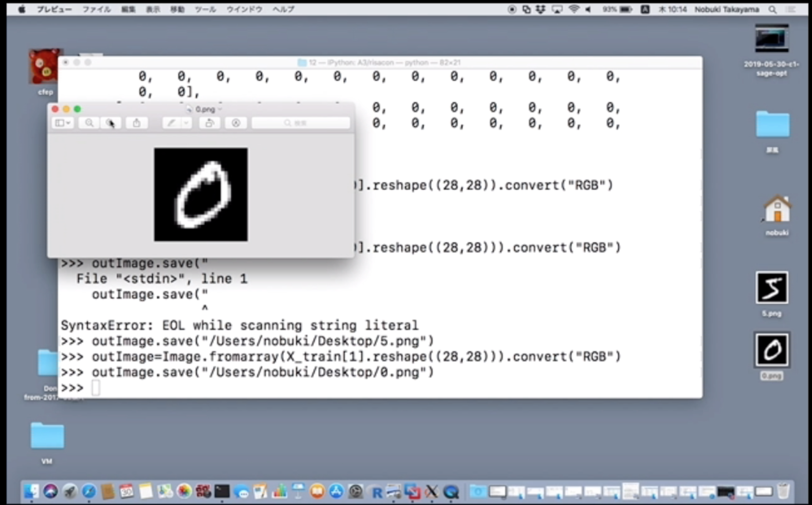The width and height of the screenshot is (812, 505).
Task: Select the nobuki home folder icon
Action: pyautogui.click(x=777, y=208)
